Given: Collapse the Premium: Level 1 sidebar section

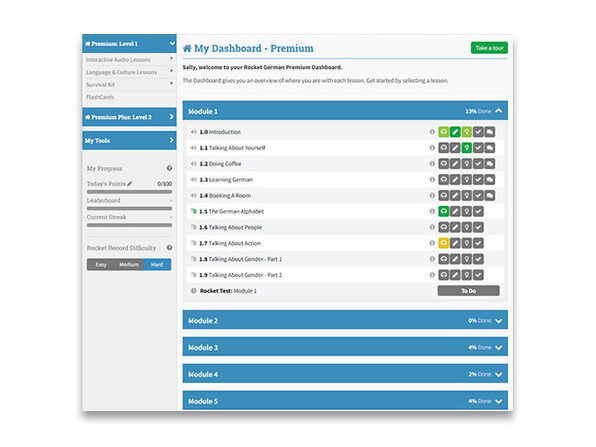Looking at the screenshot, I should pyautogui.click(x=172, y=44).
